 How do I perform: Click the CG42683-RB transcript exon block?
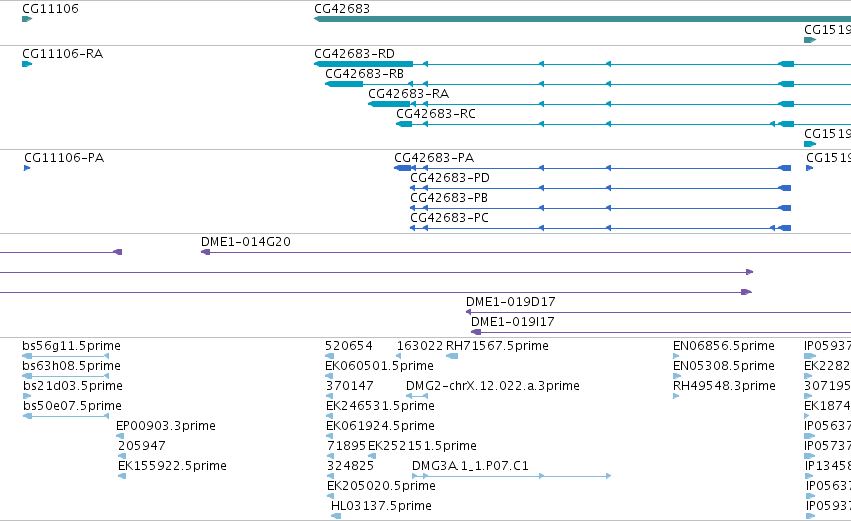[x=344, y=84]
